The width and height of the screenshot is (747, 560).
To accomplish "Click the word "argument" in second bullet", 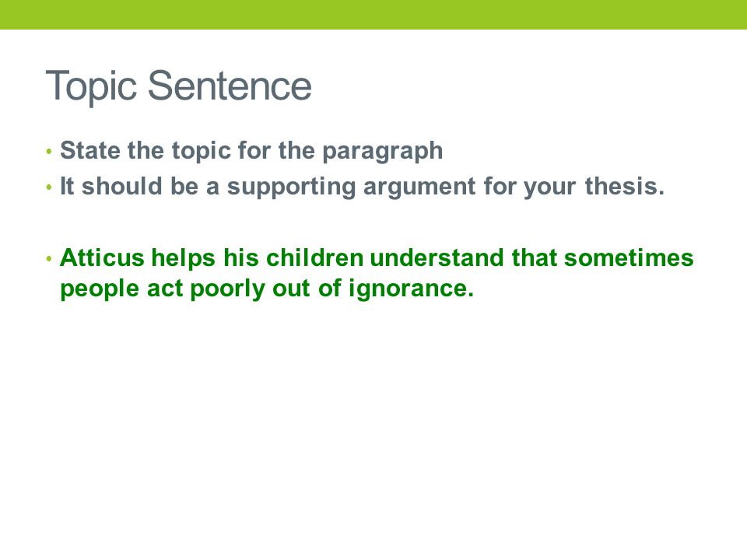I will point(419,187).
